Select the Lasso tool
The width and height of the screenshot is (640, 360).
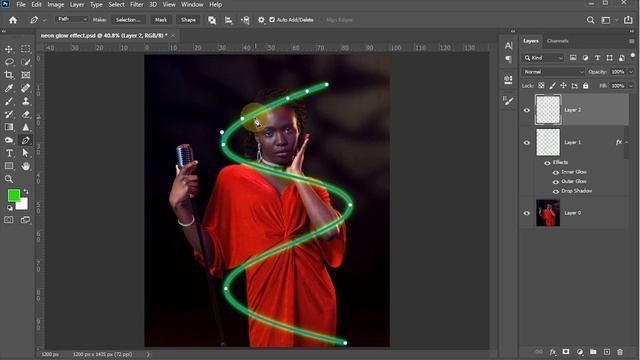tap(9, 62)
